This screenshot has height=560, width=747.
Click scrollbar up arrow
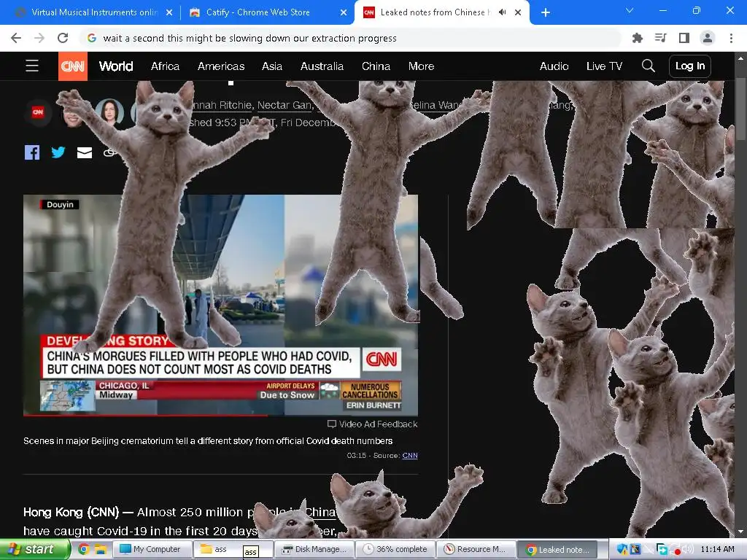coord(740,58)
